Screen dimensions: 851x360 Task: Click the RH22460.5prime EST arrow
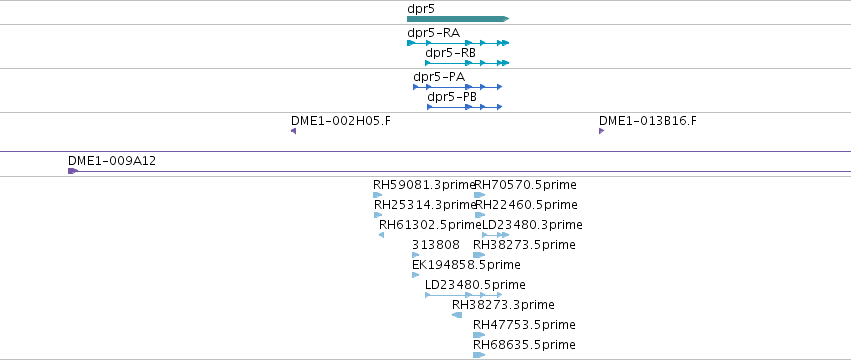point(480,215)
